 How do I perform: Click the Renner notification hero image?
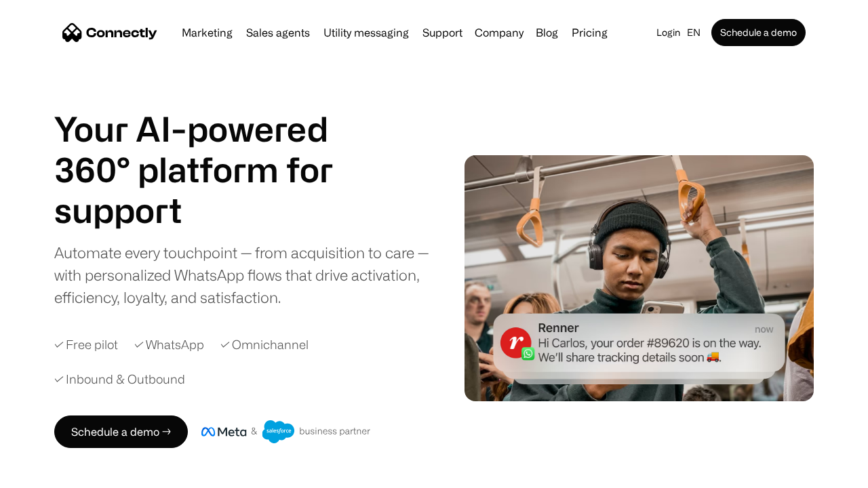pos(639,237)
